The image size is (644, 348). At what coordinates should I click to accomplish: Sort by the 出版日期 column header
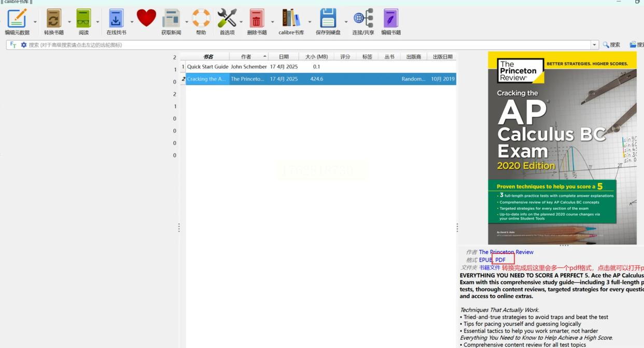click(442, 56)
